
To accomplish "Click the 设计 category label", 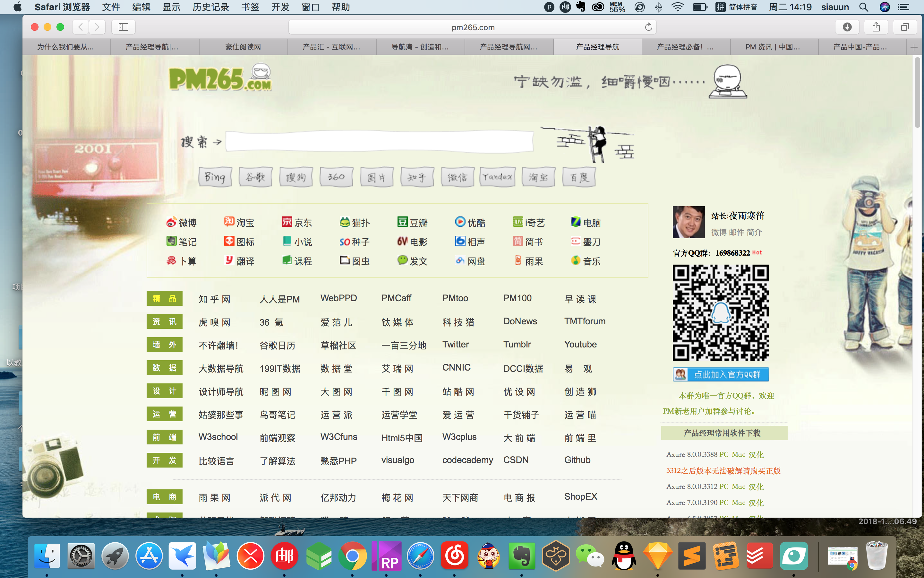I will coord(165,391).
